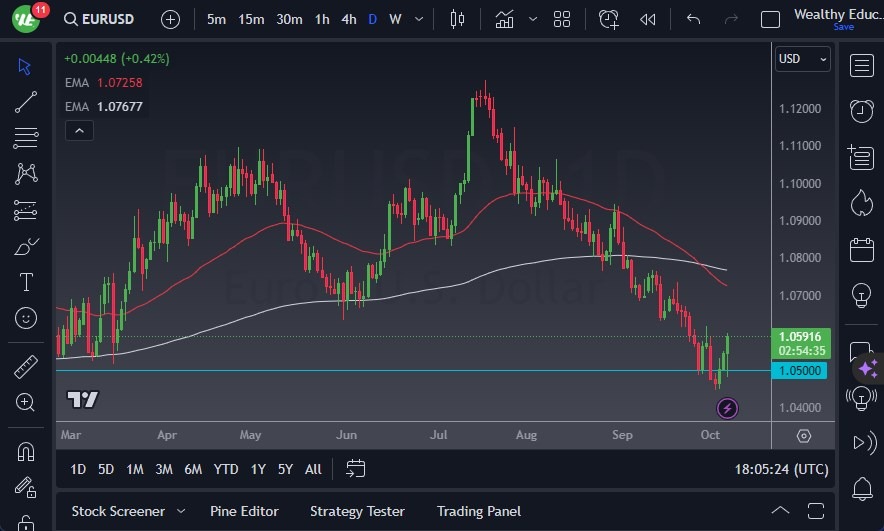Select the 4h timeframe
Screen dimensions: 884x531
point(348,19)
